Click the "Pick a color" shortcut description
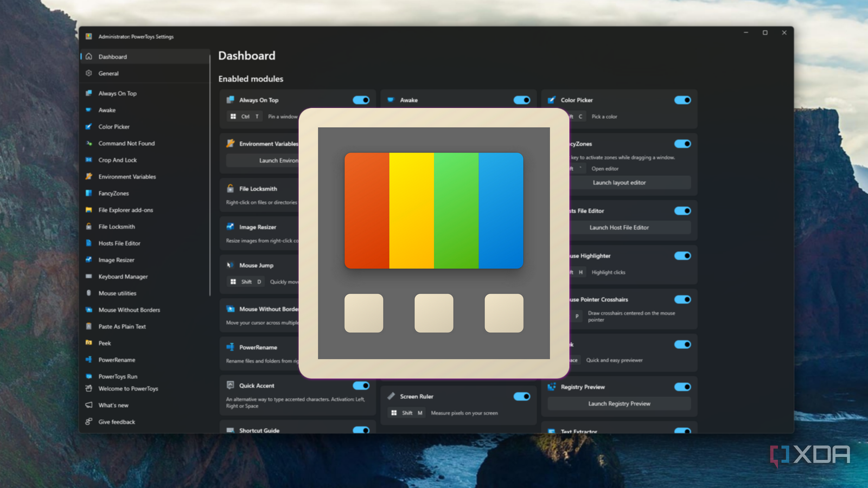 point(604,117)
